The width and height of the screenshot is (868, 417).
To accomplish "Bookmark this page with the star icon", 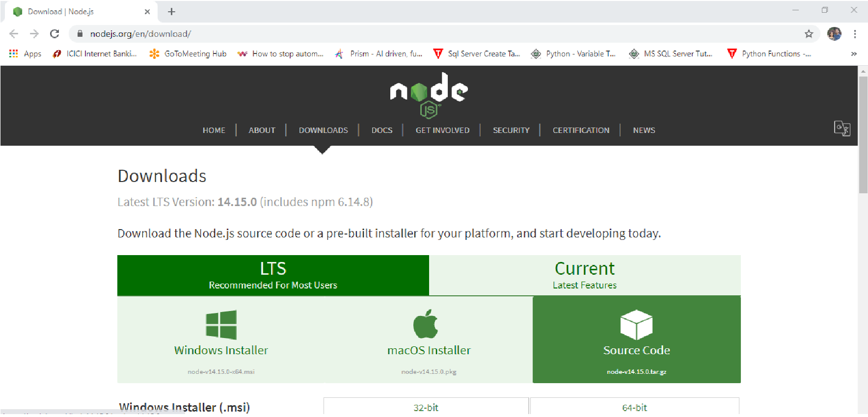I will click(x=809, y=34).
